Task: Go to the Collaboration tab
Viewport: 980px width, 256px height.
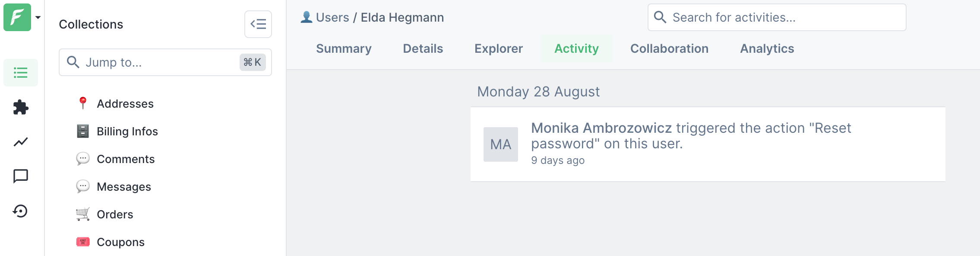Action: tap(669, 48)
